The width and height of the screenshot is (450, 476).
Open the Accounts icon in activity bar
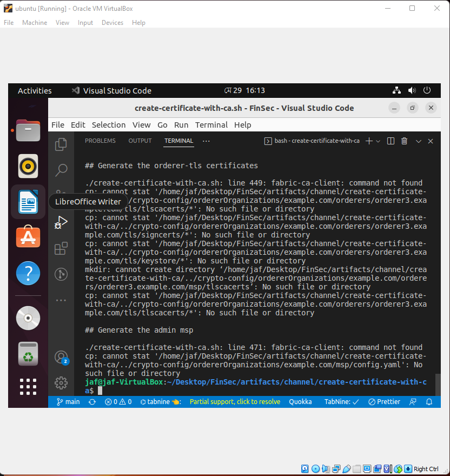[x=61, y=357]
